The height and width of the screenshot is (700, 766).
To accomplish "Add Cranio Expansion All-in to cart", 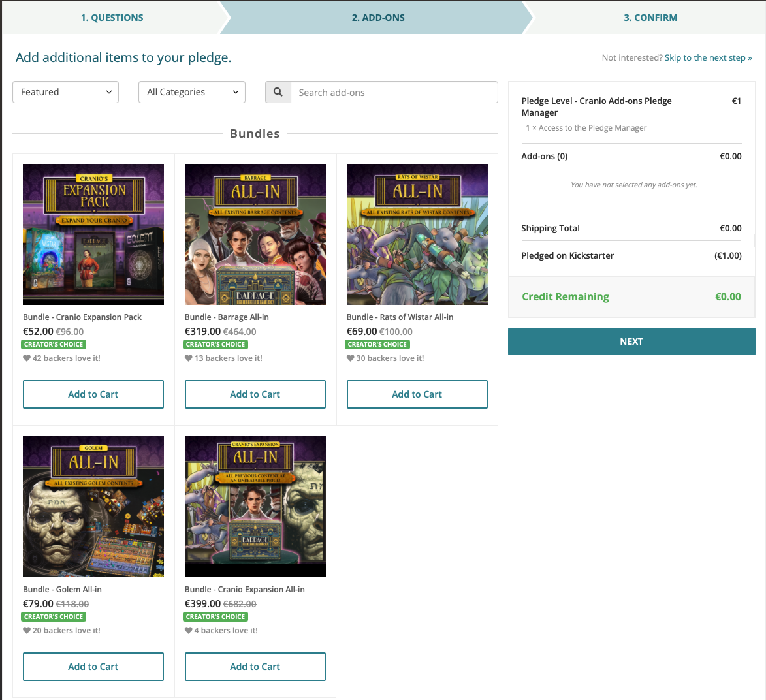I will 255,667.
